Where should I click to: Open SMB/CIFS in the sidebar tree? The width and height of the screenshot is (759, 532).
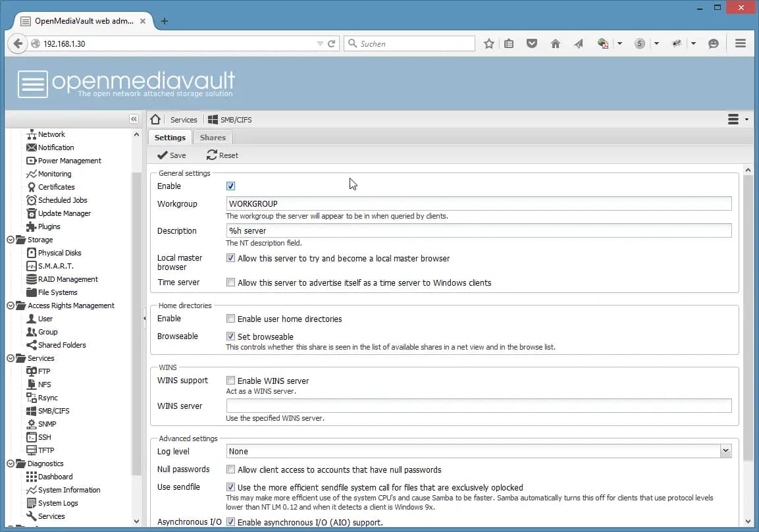47,410
